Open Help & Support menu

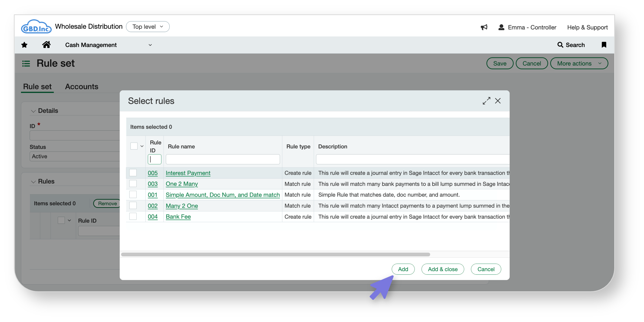point(587,27)
